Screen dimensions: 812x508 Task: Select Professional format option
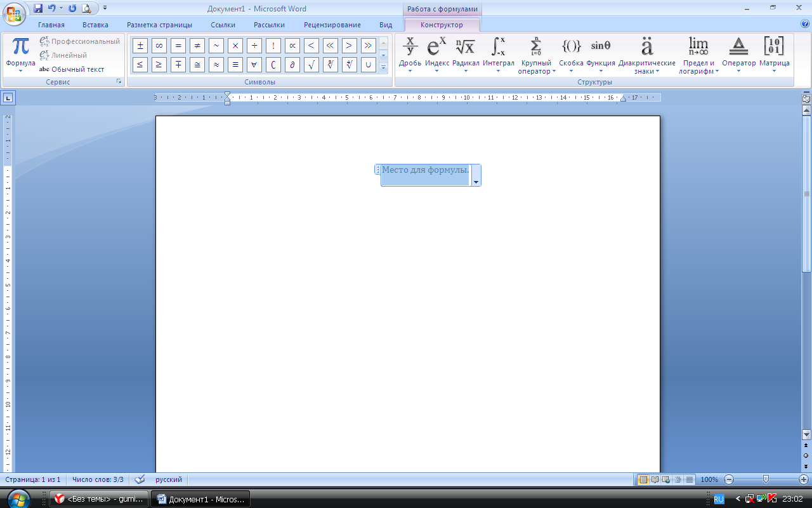pyautogui.click(x=80, y=41)
